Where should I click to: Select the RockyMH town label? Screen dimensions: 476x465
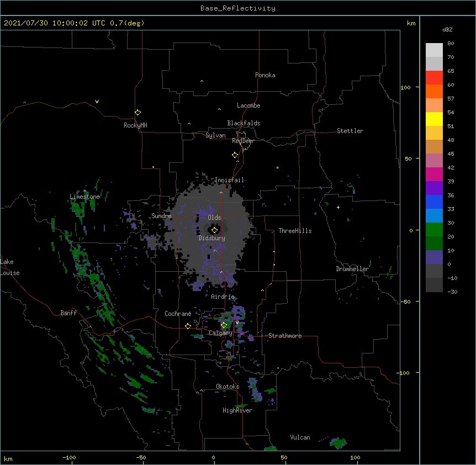click(x=135, y=125)
